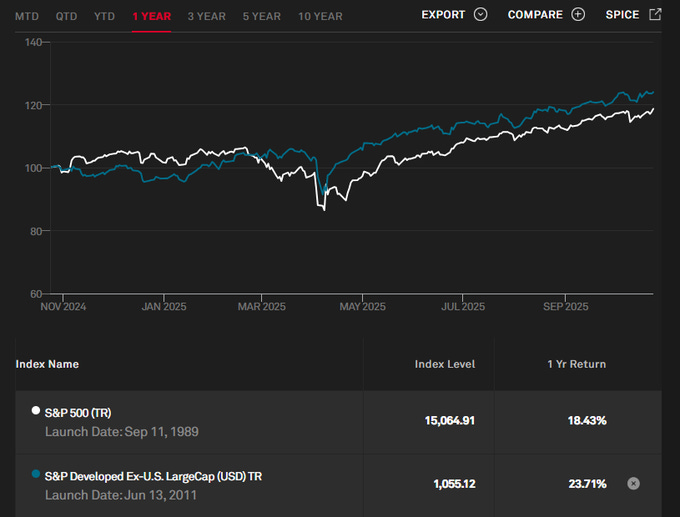Click the JAN 2025 axis label
Viewport: 680px width, 517px height.
pos(164,307)
